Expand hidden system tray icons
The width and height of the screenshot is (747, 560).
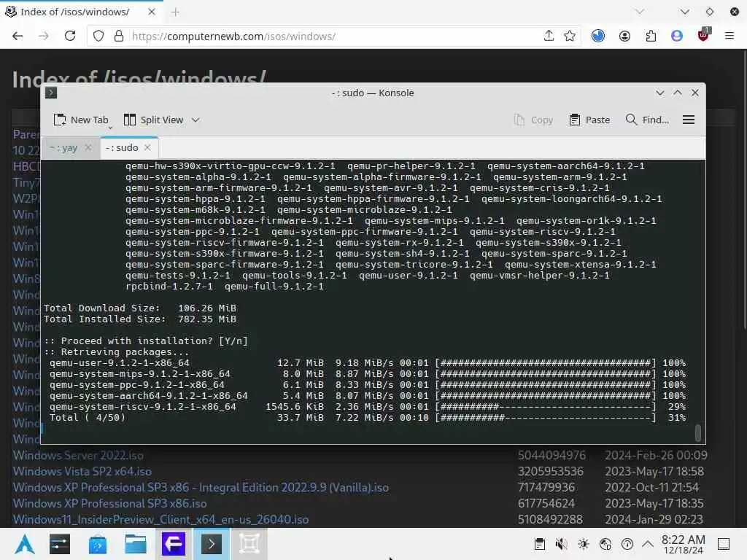[648, 543]
